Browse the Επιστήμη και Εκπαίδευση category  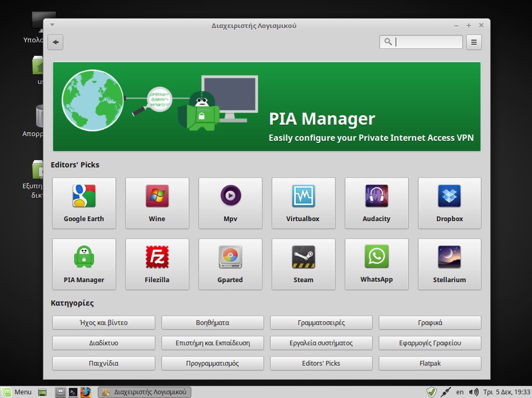point(212,343)
